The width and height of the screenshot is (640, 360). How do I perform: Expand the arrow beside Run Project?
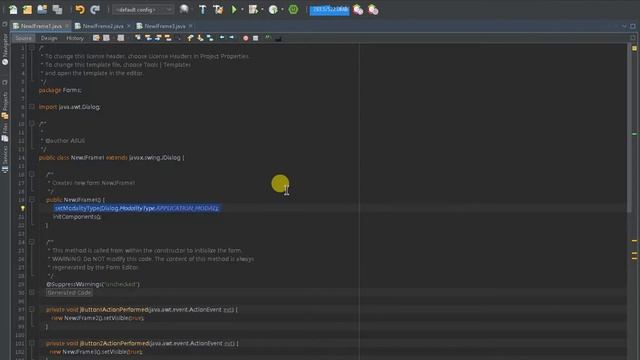pyautogui.click(x=242, y=10)
